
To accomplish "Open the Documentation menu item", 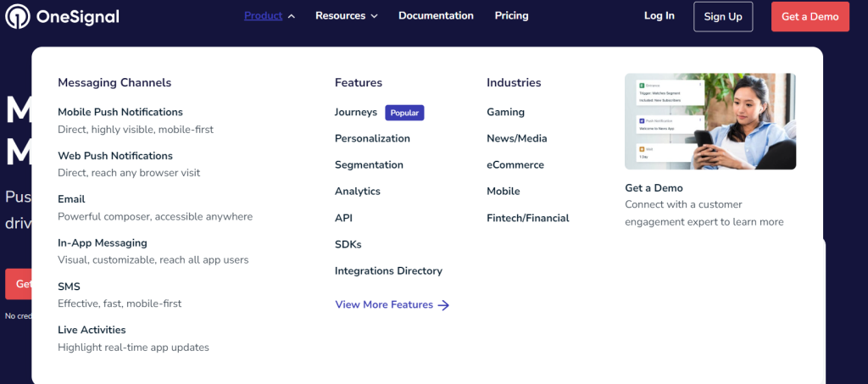I will point(436,16).
